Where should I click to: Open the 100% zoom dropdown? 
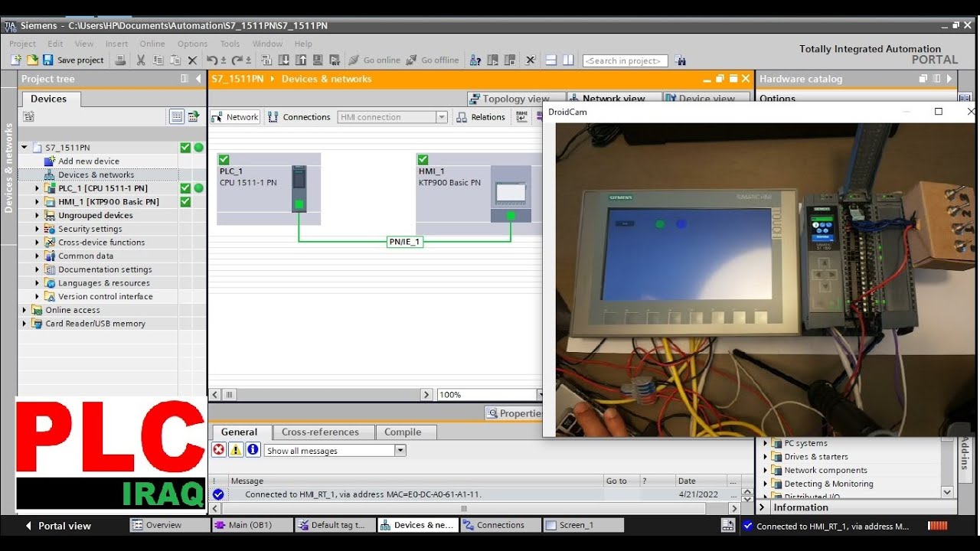point(539,395)
